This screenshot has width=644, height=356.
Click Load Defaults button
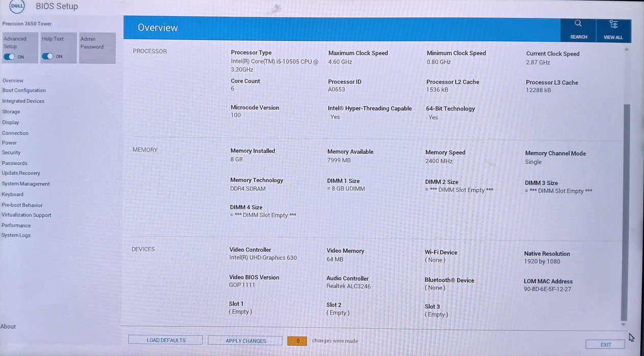[166, 340]
